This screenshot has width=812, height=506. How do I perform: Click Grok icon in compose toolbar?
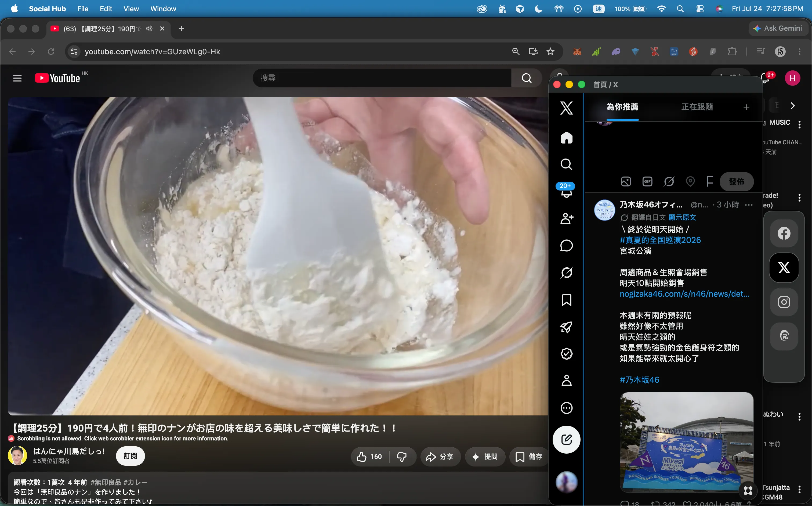(669, 181)
